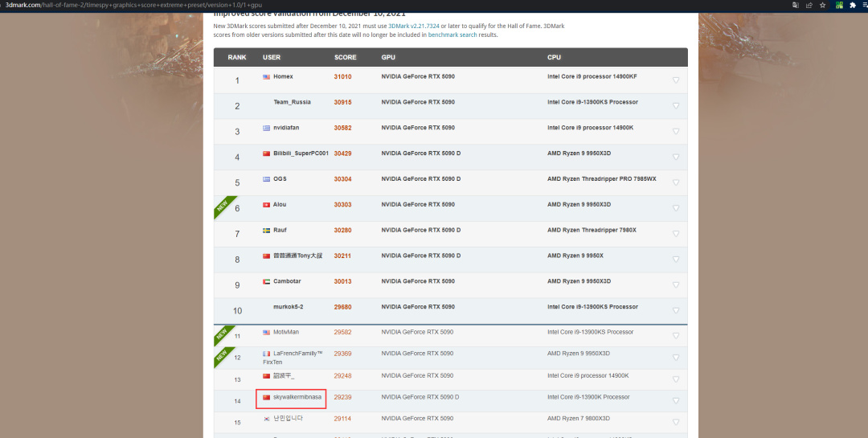Expand details for rank 9 Cambotar

[x=675, y=284]
